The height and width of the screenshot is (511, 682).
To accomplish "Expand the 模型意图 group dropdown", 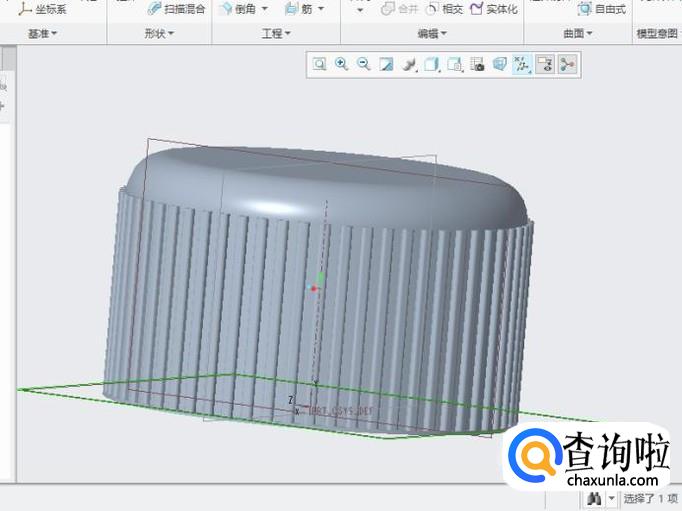I will pos(659,33).
